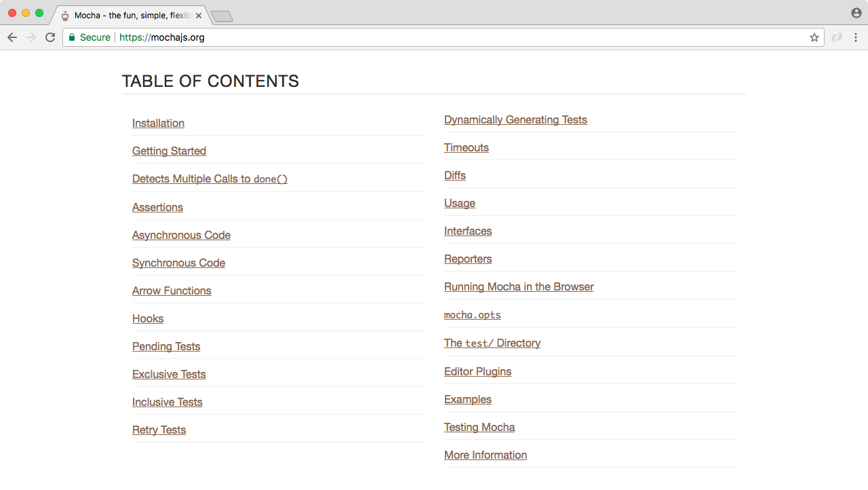Open a new browser tab
This screenshot has width=868, height=490.
pos(222,16)
